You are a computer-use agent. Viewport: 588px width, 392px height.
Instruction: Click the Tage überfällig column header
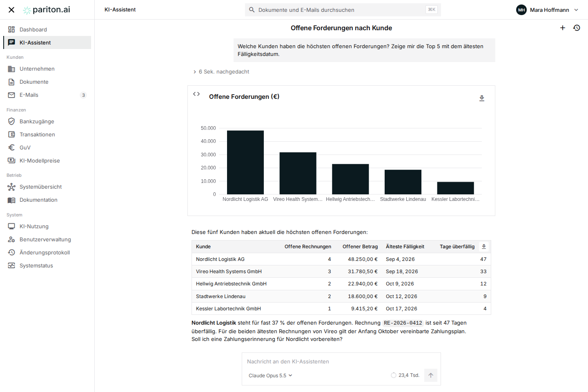pos(457,247)
